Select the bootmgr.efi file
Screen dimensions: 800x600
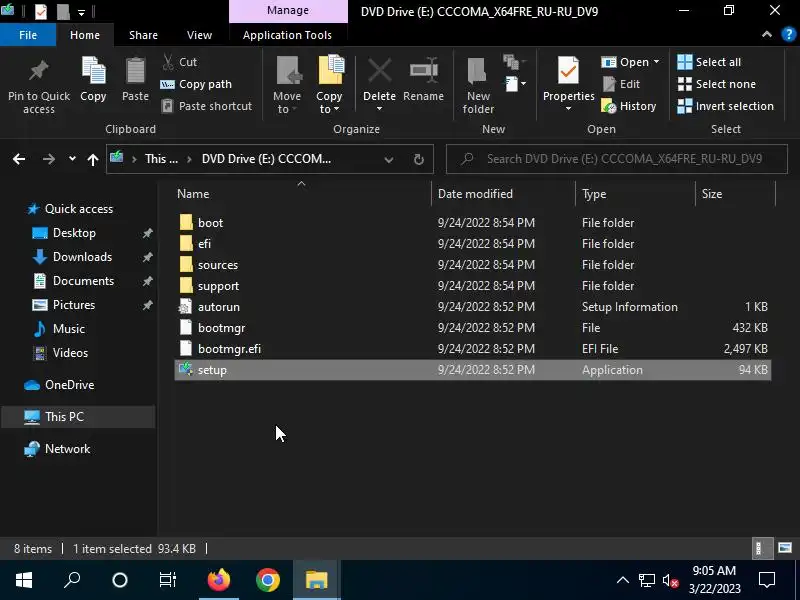(472, 348)
